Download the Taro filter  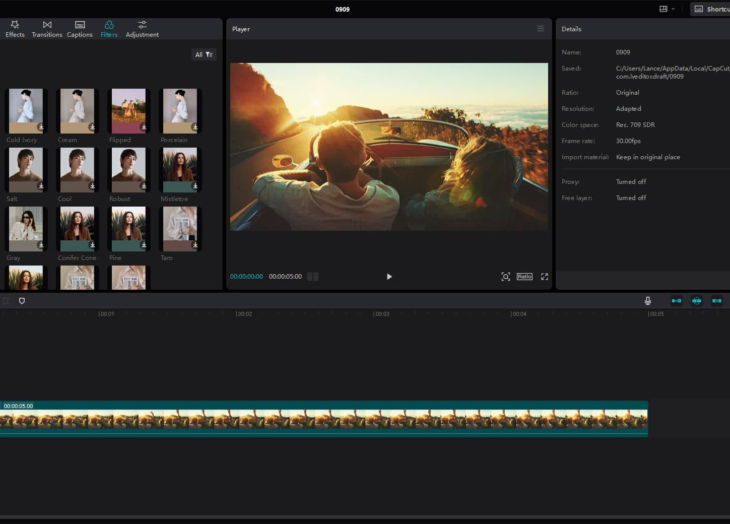click(193, 245)
